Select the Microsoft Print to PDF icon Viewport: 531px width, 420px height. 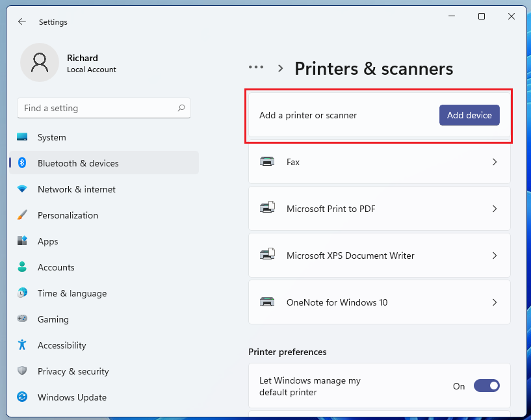click(x=267, y=208)
